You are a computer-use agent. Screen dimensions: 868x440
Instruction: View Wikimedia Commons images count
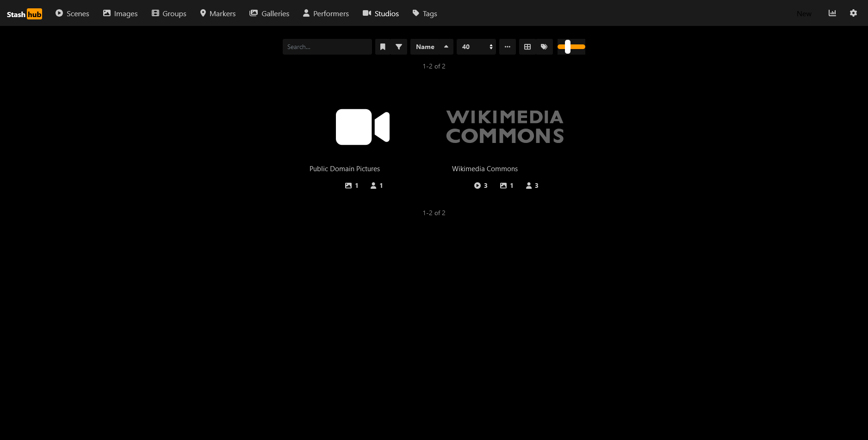click(x=507, y=186)
